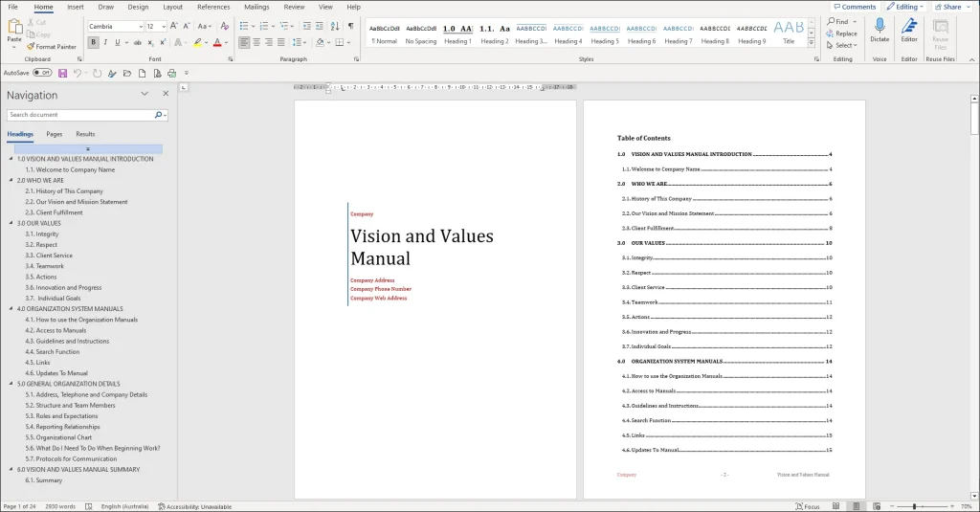Open the Editing mode dropdown
The height and width of the screenshot is (512, 980).
(x=904, y=7)
